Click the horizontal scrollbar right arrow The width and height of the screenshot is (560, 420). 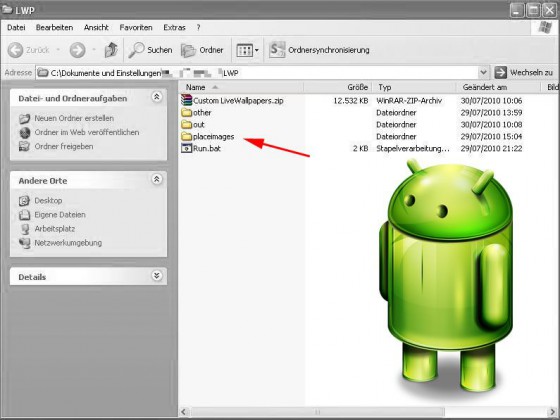pos(552,412)
